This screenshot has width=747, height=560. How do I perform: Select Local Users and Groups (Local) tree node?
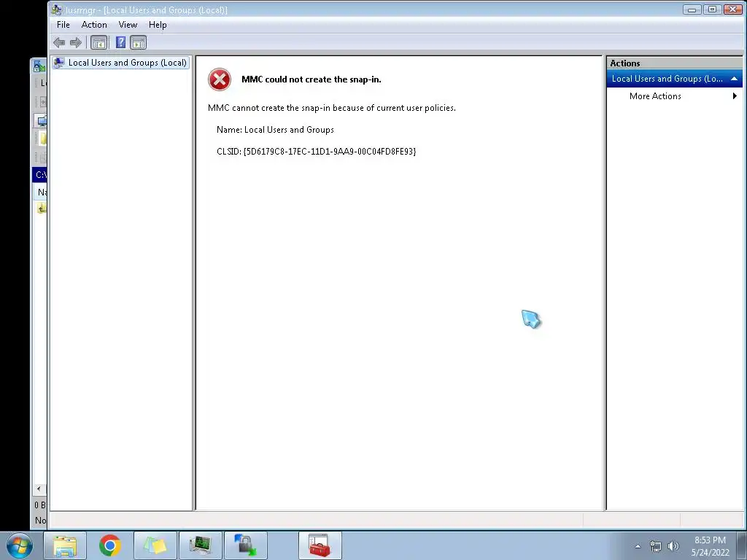(120, 63)
